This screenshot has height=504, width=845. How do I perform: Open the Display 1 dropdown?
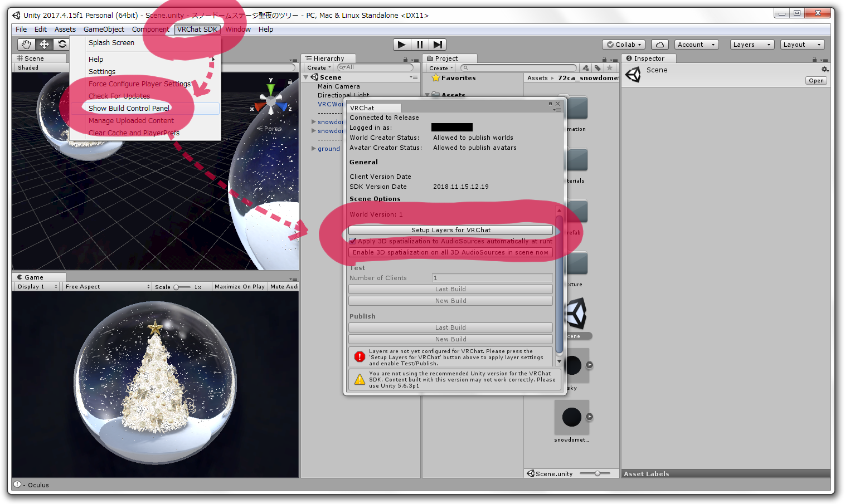[x=37, y=287]
